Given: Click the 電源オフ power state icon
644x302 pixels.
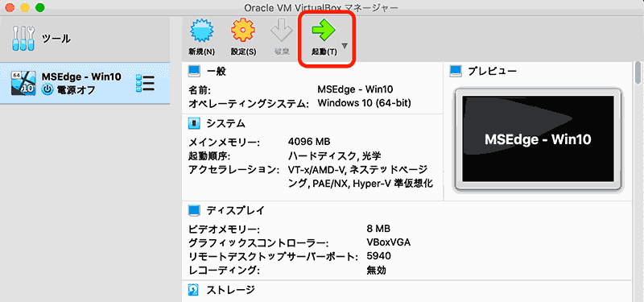Looking at the screenshot, I should coord(47,89).
